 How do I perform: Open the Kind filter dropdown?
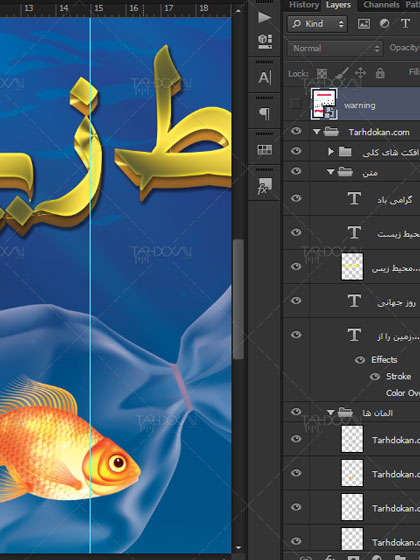317,24
